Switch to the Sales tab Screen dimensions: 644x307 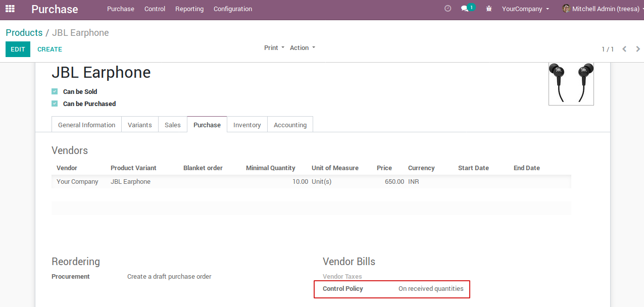[173, 125]
